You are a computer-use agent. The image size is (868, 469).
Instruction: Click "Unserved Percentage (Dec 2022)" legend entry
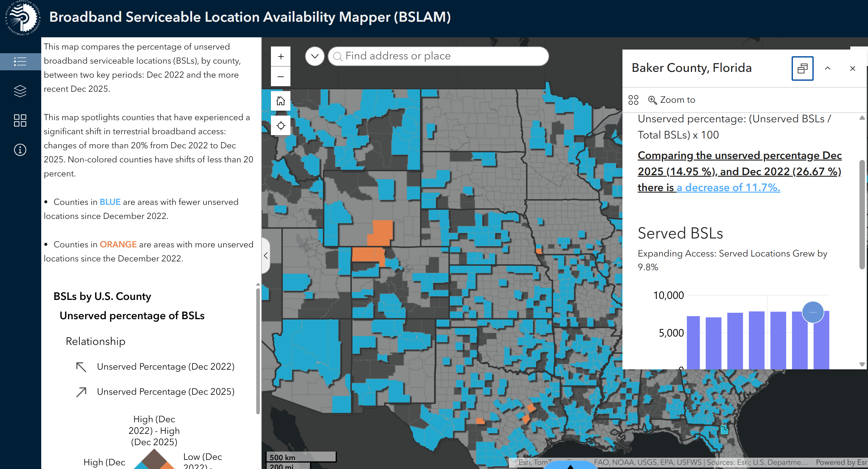(166, 367)
